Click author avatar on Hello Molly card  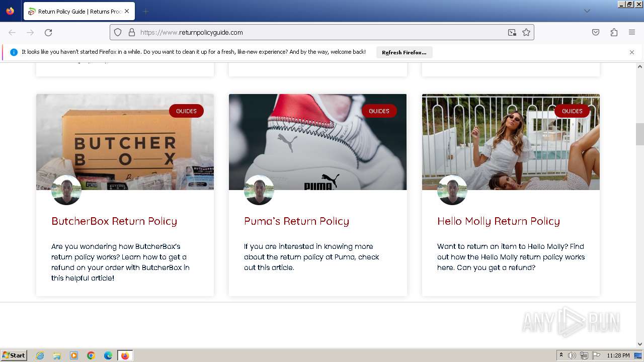pyautogui.click(x=452, y=190)
